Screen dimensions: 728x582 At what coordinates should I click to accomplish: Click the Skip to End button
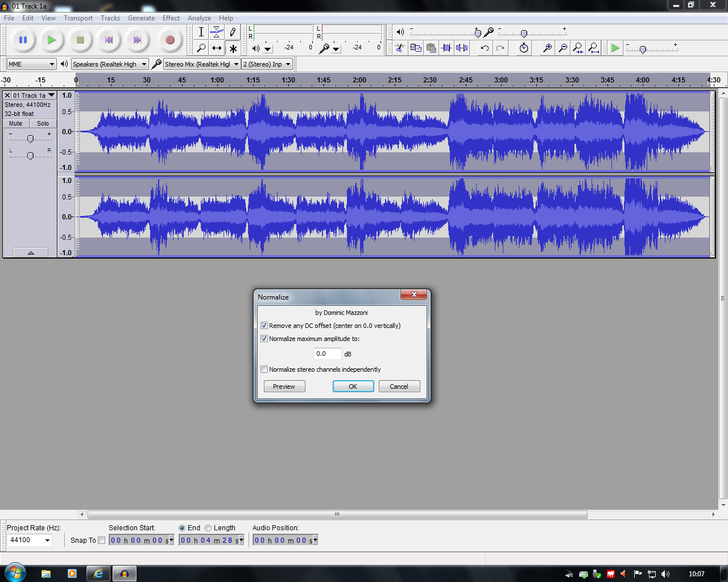tap(137, 40)
